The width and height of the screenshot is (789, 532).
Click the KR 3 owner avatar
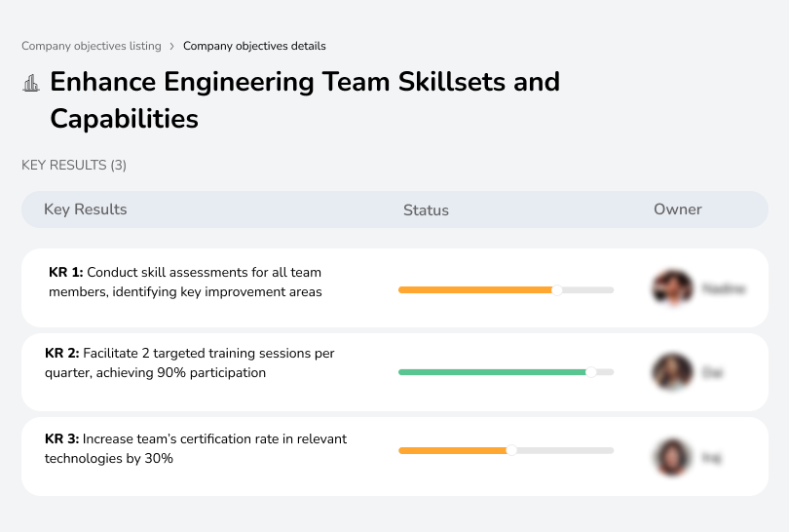click(x=671, y=456)
